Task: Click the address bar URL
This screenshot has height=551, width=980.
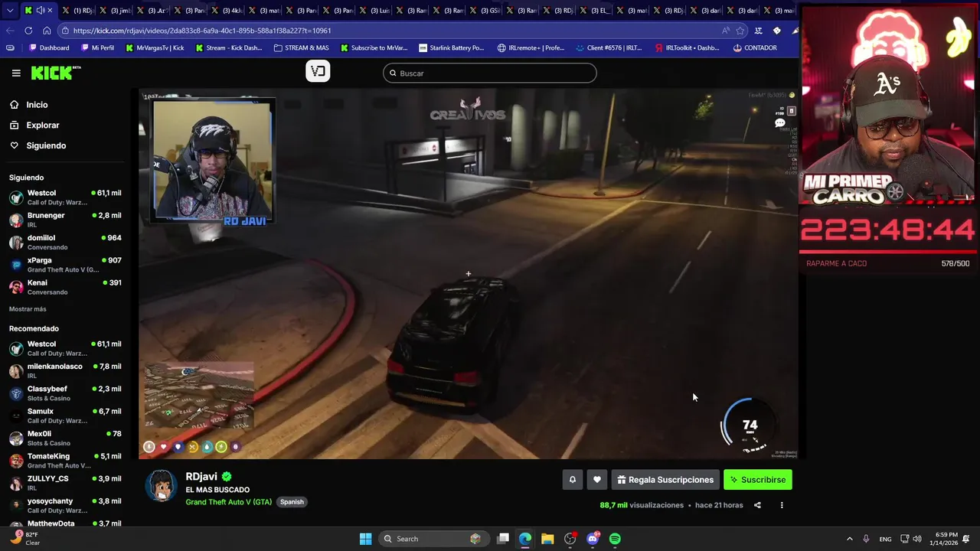Action: coord(202,31)
